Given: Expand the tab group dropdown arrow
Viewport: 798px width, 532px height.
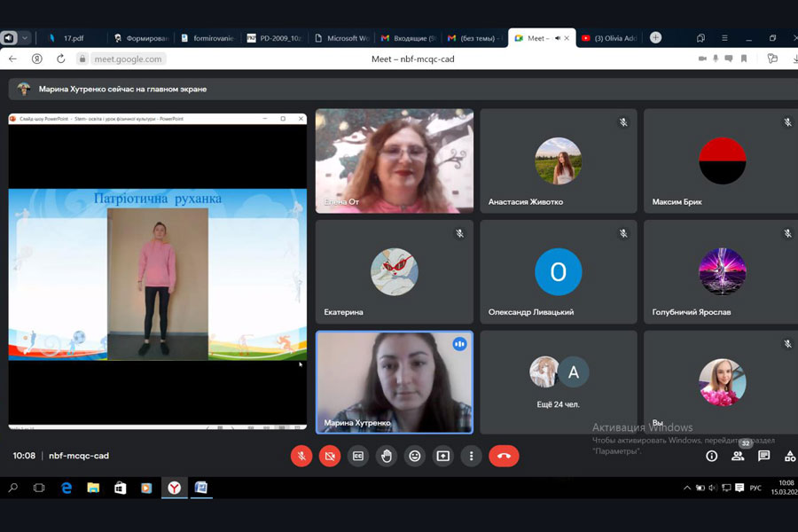Looking at the screenshot, I should pos(25,38).
